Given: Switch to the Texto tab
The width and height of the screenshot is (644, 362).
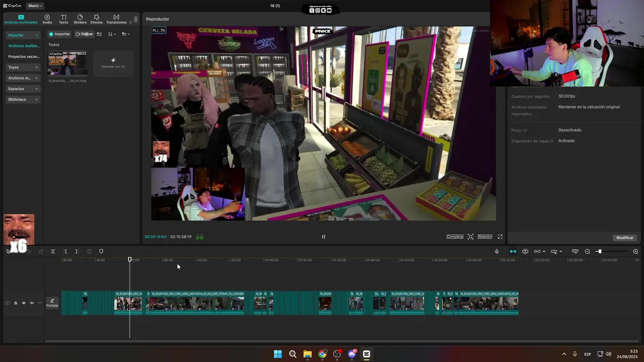Looking at the screenshot, I should (x=63, y=19).
